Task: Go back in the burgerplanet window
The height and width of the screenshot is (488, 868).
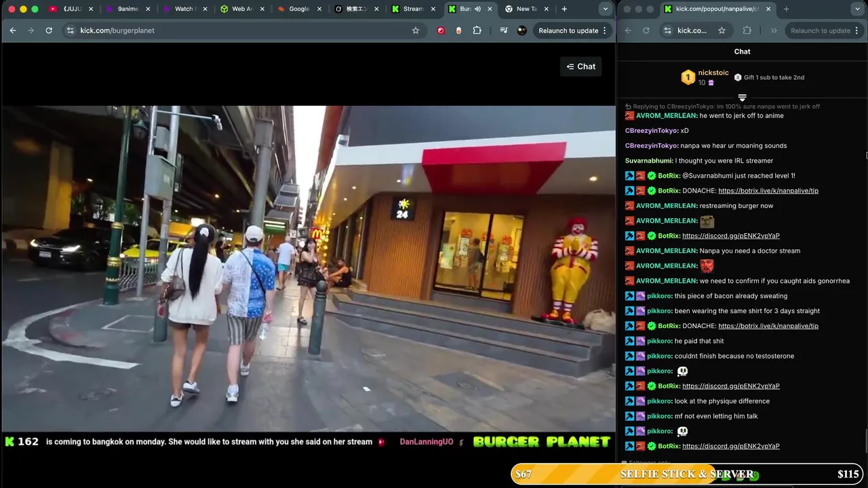Action: [x=13, y=30]
